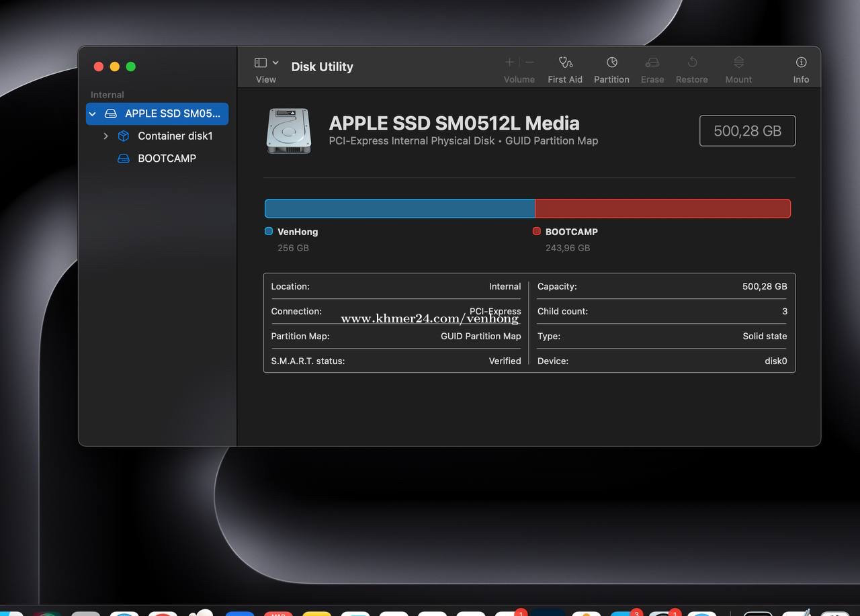
Task: Select the BOOTCAMP volume icon in sidebar
Action: click(x=123, y=159)
